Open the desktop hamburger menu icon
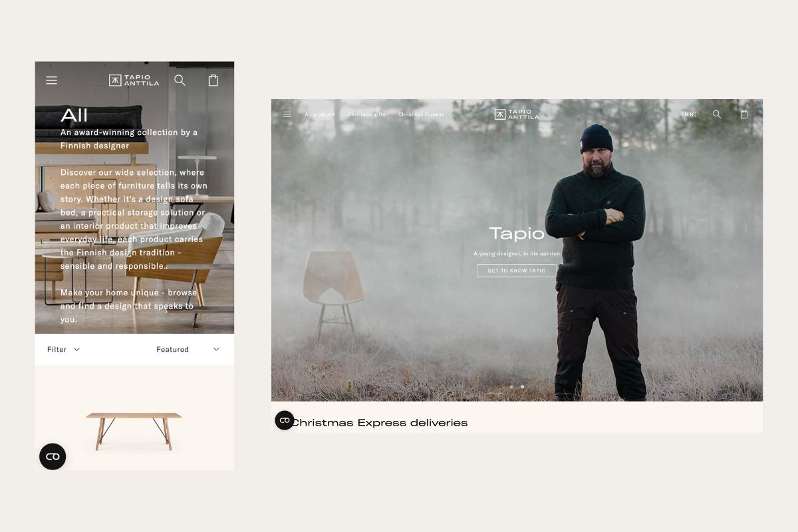798x532 pixels. coord(287,114)
